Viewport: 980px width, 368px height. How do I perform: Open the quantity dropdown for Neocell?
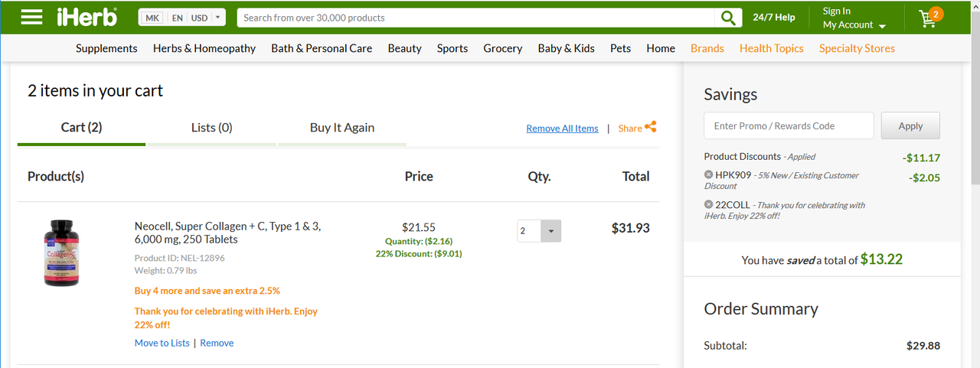click(x=551, y=230)
